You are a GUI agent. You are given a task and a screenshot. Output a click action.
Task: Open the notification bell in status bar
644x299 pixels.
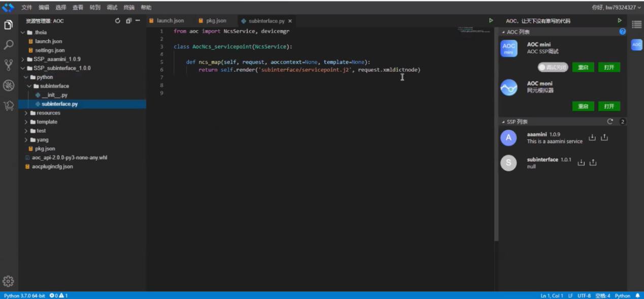pyautogui.click(x=637, y=295)
